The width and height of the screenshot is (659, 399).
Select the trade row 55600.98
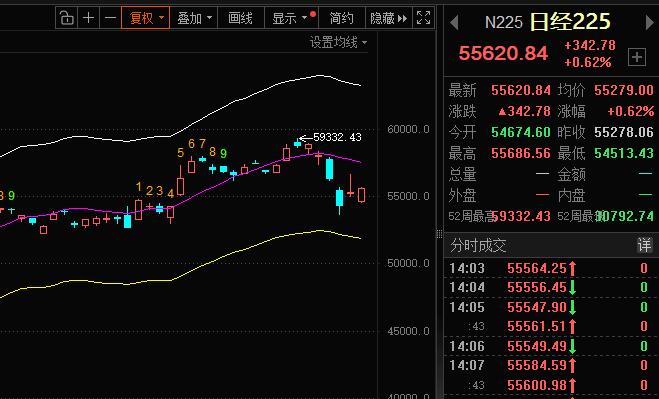point(551,385)
